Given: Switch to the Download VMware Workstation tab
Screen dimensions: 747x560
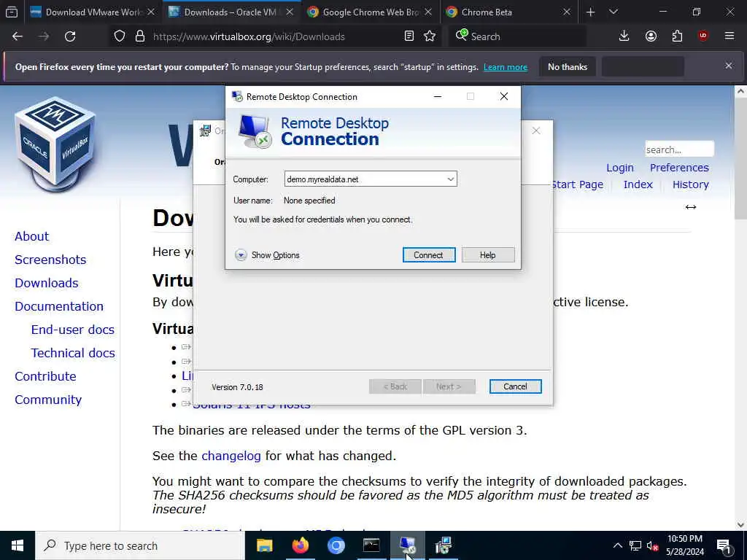Looking at the screenshot, I should (x=94, y=12).
